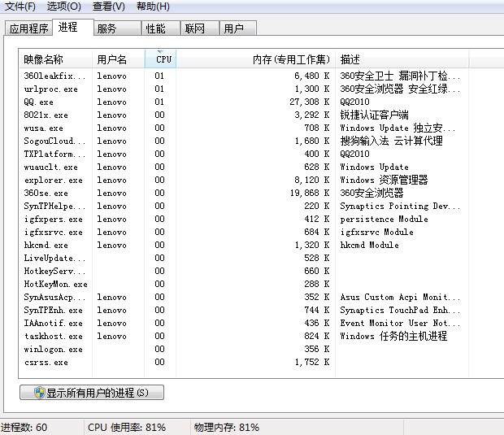The image size is (504, 435).
Task: Sort by 用户名 column header
Action: click(x=119, y=59)
